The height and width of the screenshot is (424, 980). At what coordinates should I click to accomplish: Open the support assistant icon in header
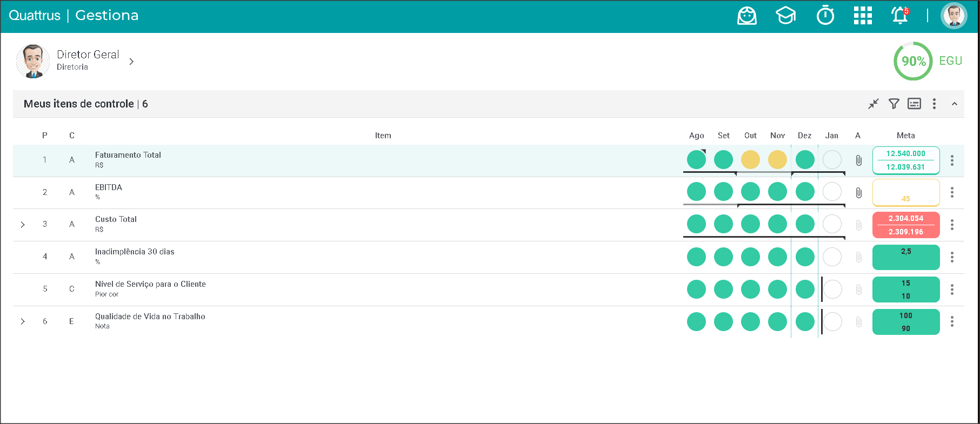(x=746, y=16)
